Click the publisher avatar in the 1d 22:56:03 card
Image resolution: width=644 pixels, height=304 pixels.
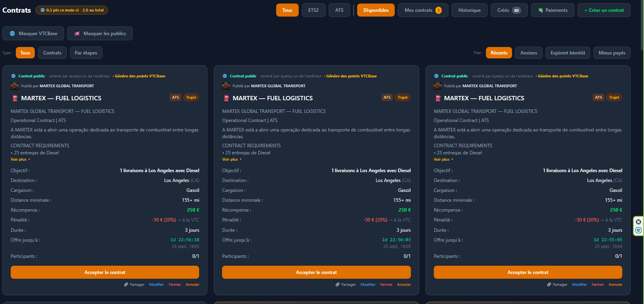click(x=226, y=86)
